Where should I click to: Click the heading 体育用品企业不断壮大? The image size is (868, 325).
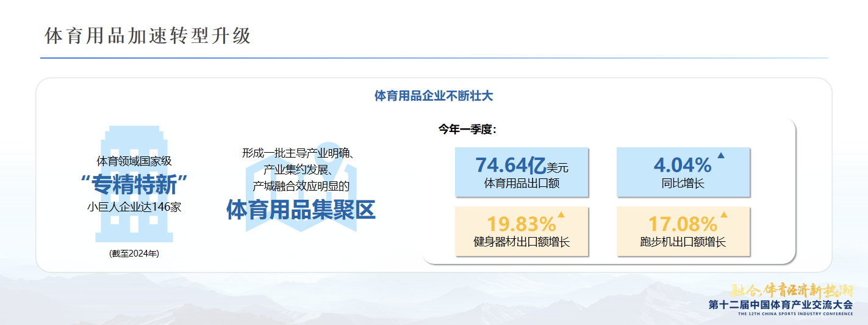click(433, 96)
